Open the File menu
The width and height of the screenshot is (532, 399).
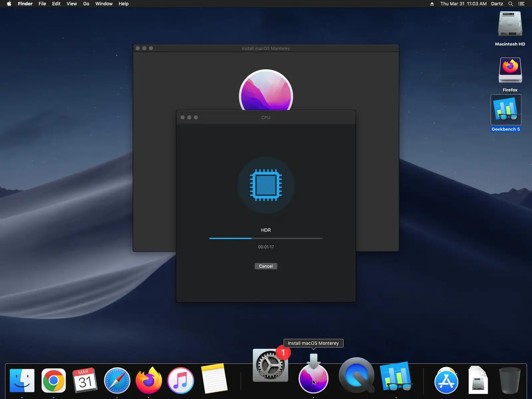pyautogui.click(x=42, y=4)
